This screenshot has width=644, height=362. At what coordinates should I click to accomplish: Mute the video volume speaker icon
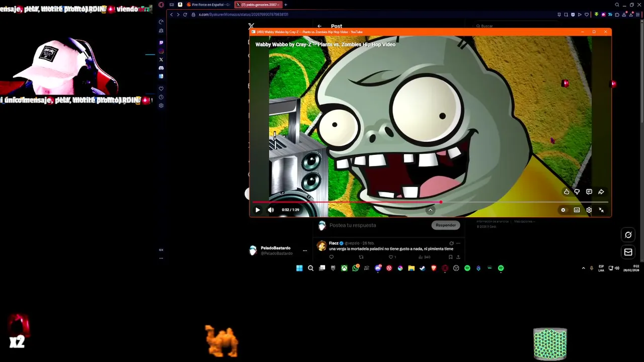pyautogui.click(x=271, y=210)
